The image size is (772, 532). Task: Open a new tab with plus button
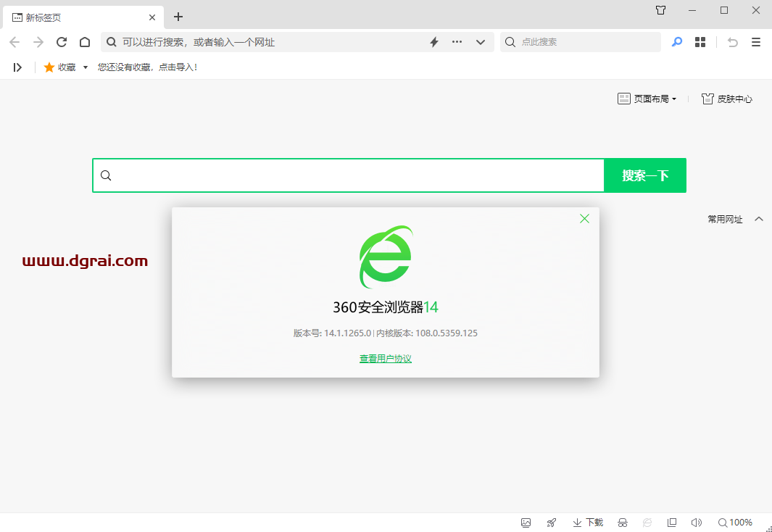pos(178,17)
